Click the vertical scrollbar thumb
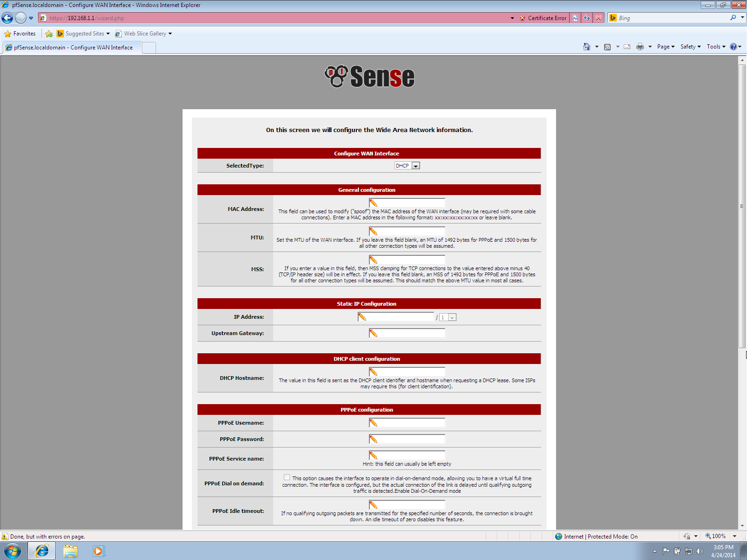The height and width of the screenshot is (560, 747). click(742, 206)
